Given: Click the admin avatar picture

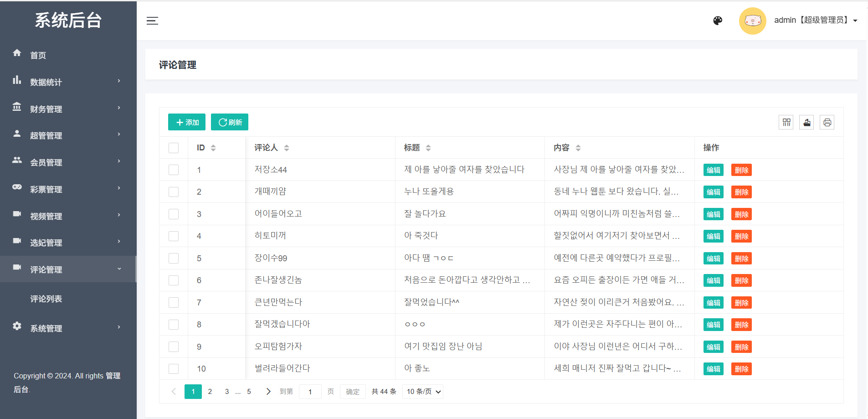Looking at the screenshot, I should tap(752, 21).
